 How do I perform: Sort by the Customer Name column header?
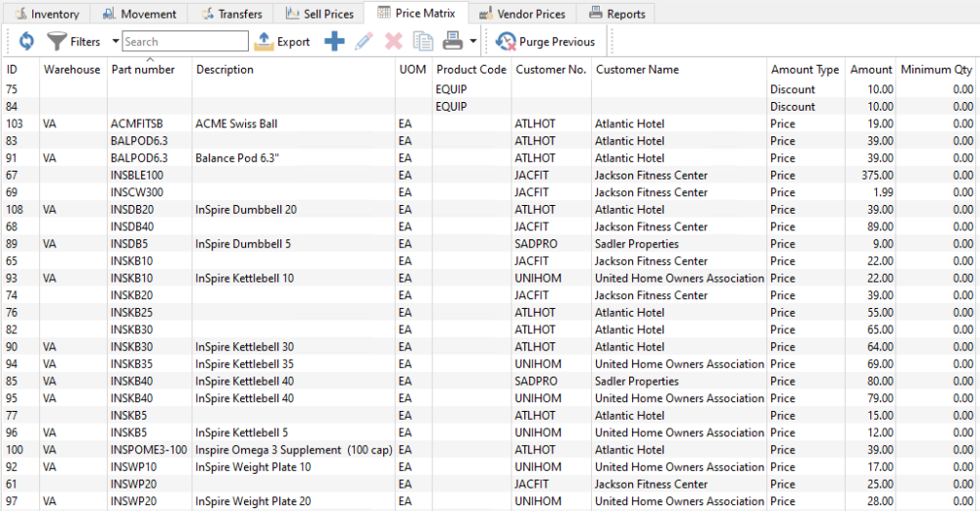[x=638, y=70]
